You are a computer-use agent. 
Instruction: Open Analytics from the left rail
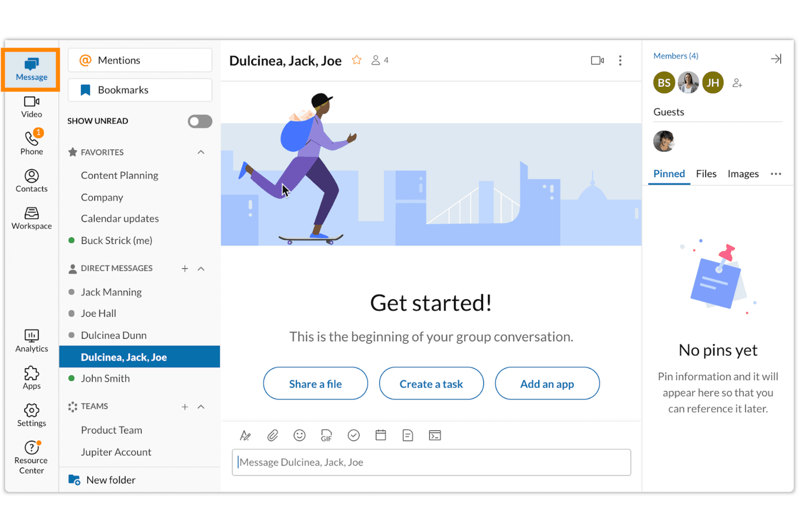coord(31,341)
